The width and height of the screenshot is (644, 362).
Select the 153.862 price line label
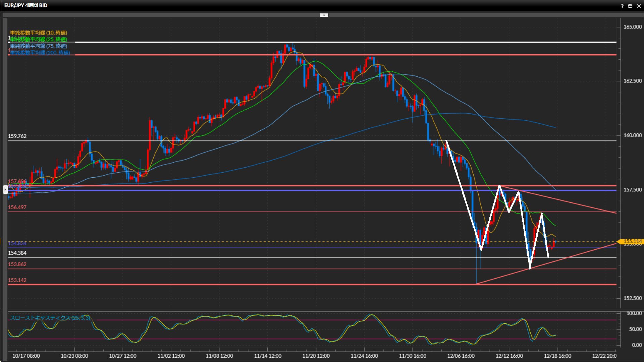(x=17, y=264)
